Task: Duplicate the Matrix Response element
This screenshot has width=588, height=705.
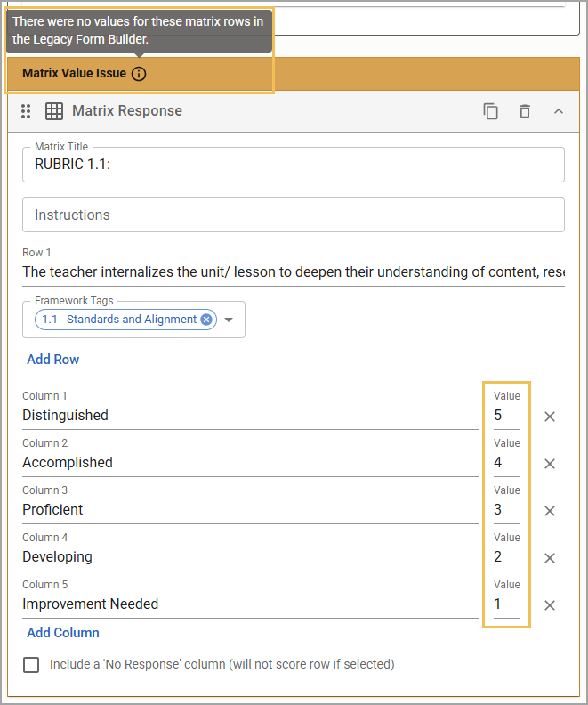Action: [490, 111]
